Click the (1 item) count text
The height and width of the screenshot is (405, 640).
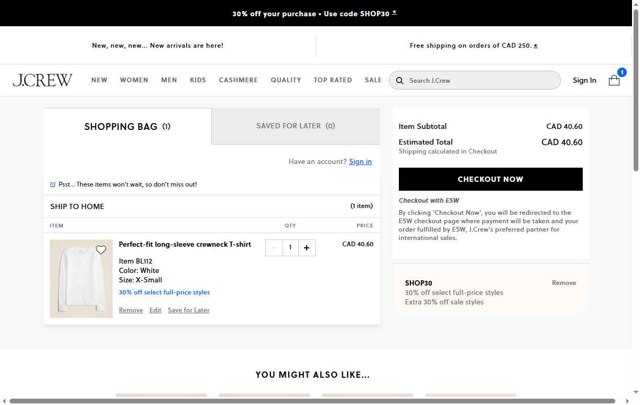click(362, 206)
